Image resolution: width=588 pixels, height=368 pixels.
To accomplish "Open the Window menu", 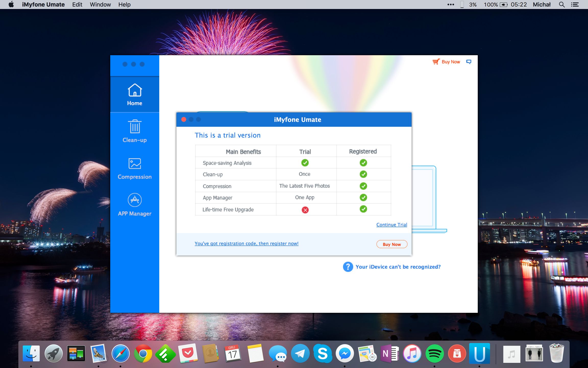I will (x=100, y=4).
